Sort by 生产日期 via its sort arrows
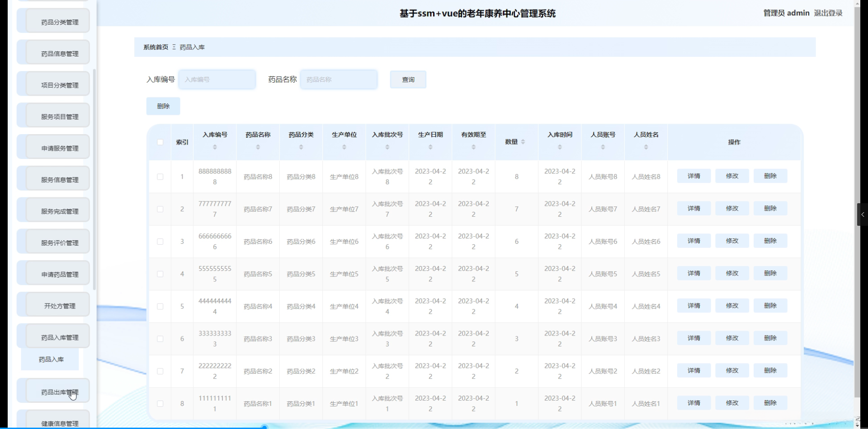The width and height of the screenshot is (868, 429). tap(430, 147)
